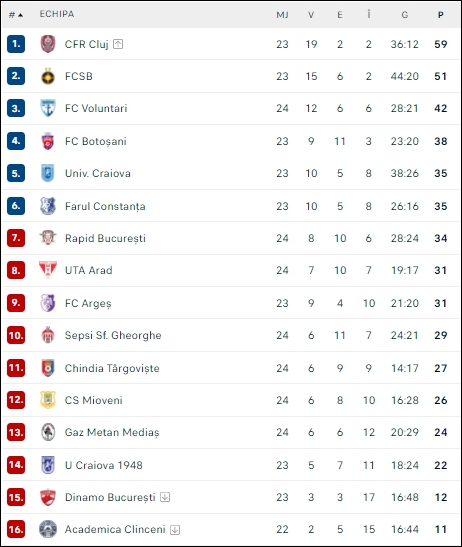
Task: Select the MJ matches played column header
Action: click(x=282, y=15)
